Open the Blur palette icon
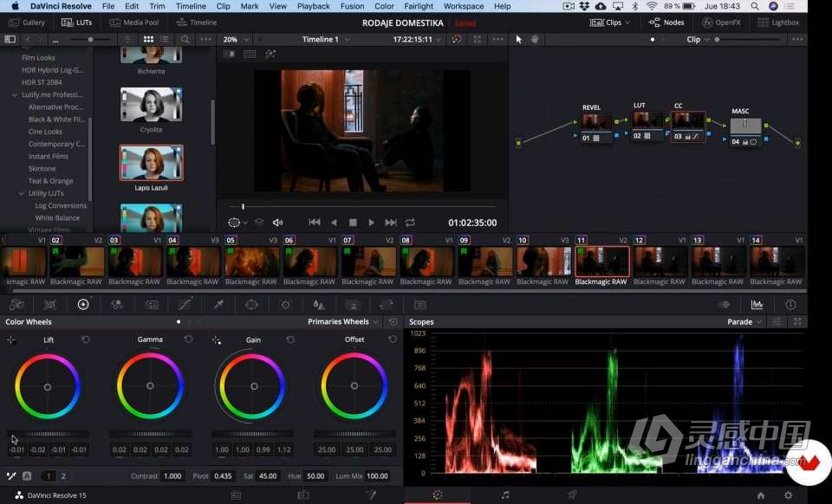 [x=319, y=305]
